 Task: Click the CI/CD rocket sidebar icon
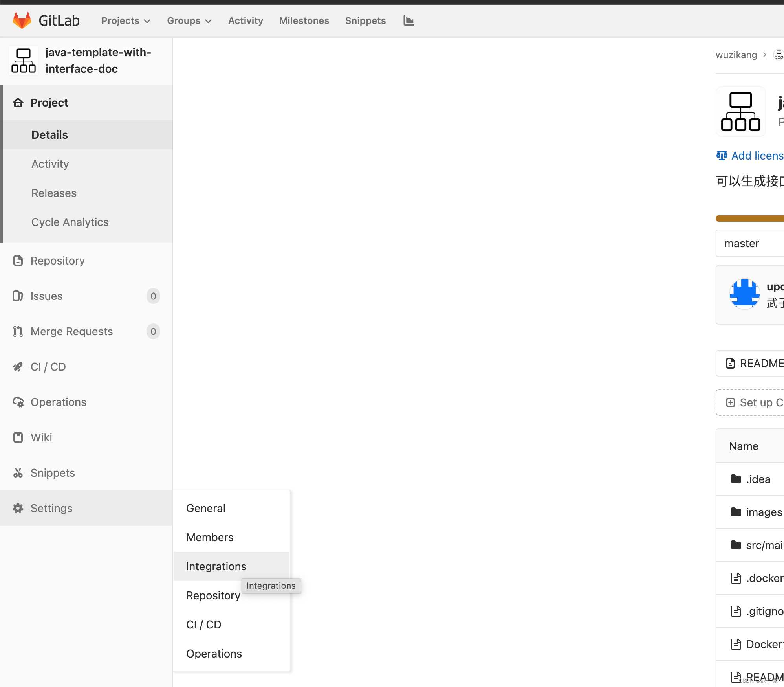coord(17,366)
